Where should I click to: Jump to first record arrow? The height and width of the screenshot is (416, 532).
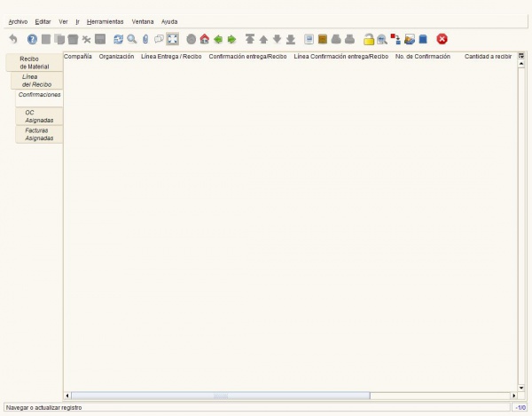click(250, 39)
